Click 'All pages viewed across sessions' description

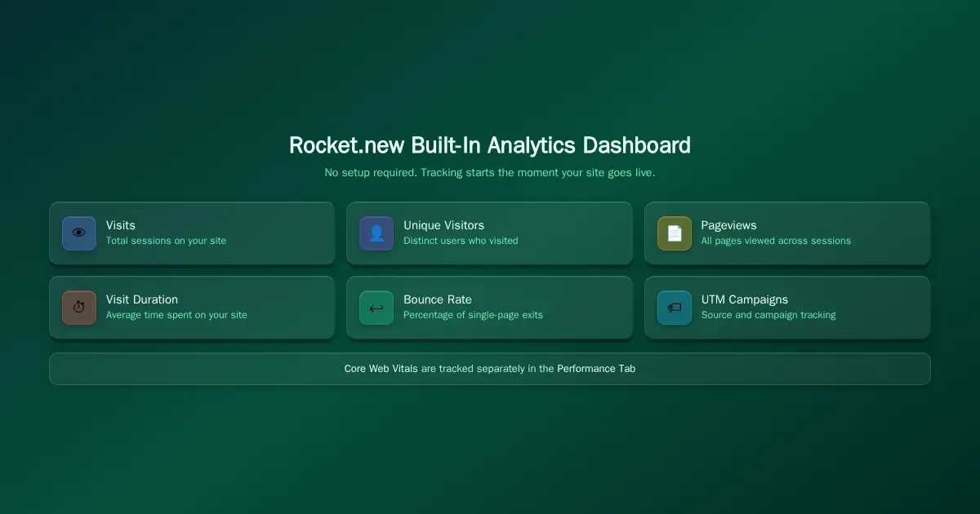[x=776, y=241]
